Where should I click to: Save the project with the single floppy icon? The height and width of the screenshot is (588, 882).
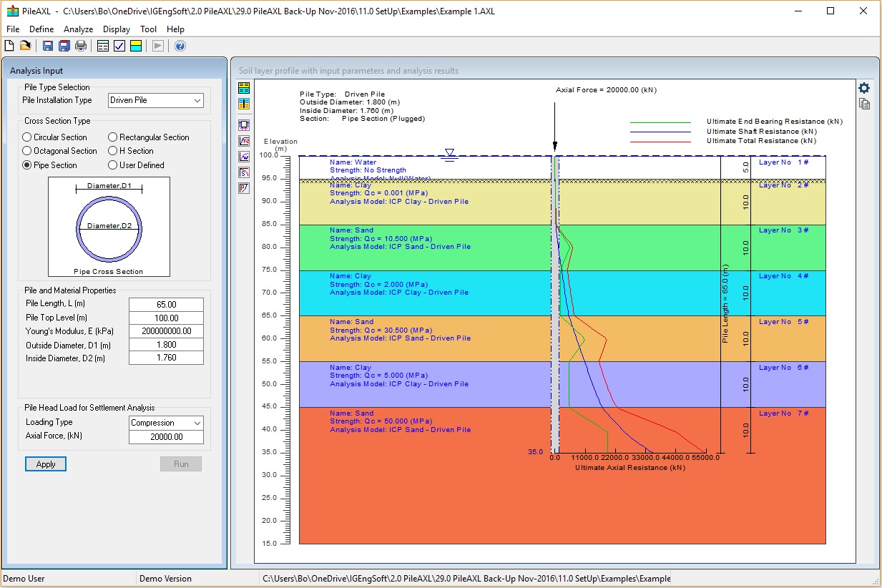[48, 46]
